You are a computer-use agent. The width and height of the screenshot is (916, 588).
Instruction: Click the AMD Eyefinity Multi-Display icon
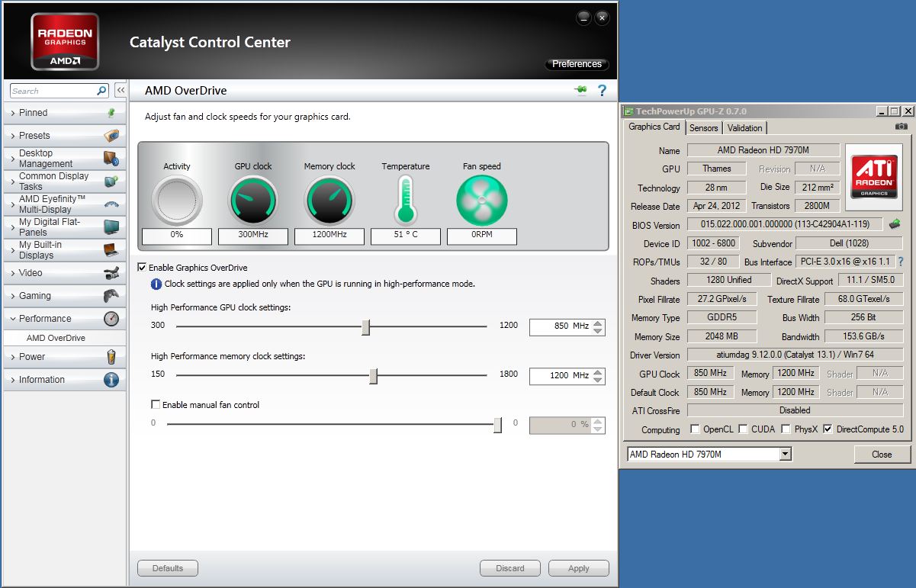point(111,204)
